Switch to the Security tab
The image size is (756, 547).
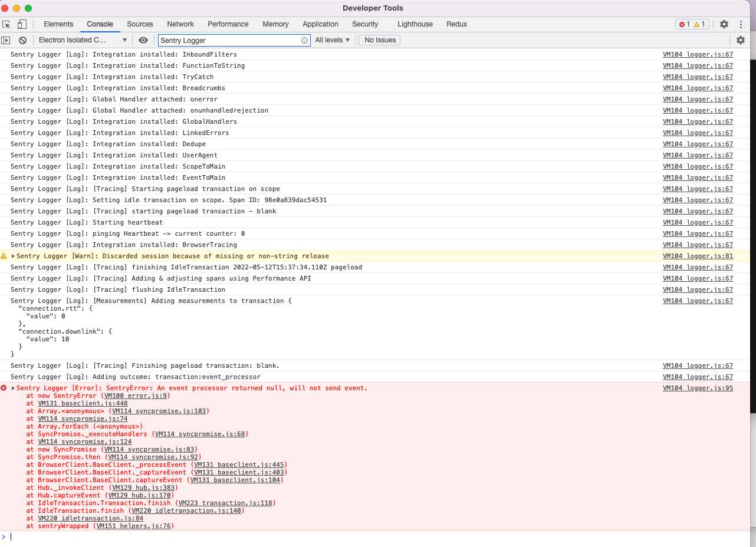tap(365, 24)
